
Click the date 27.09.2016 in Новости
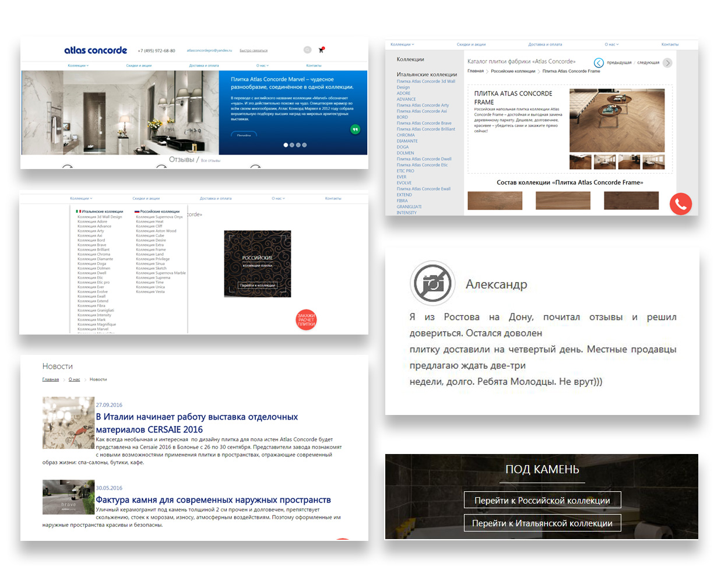109,405
